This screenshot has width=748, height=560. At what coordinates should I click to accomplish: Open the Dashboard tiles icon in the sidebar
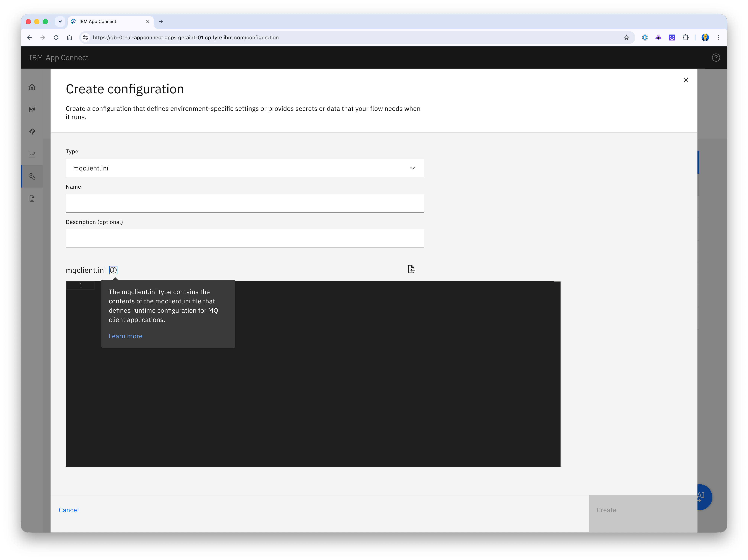pos(32,110)
